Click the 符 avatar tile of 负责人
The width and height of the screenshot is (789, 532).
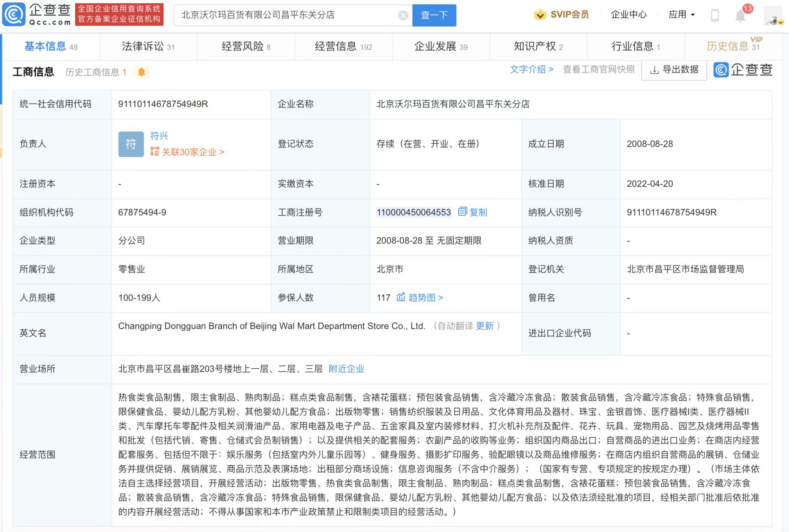pyautogui.click(x=131, y=144)
